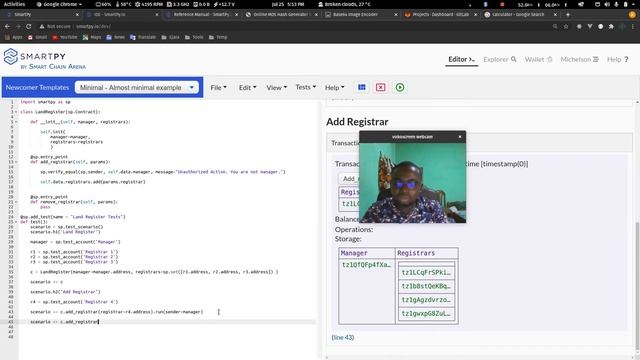The width and height of the screenshot is (640, 360).
Task: Click the manager address tz1QfQFp4fXa…
Action: 366,265
